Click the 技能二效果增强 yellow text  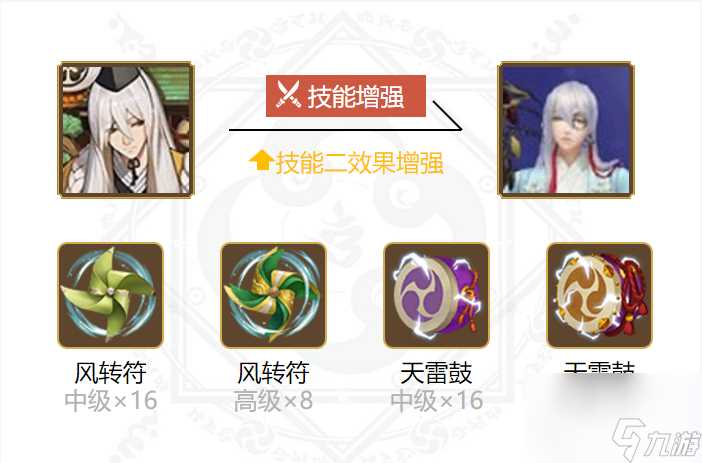359,163
